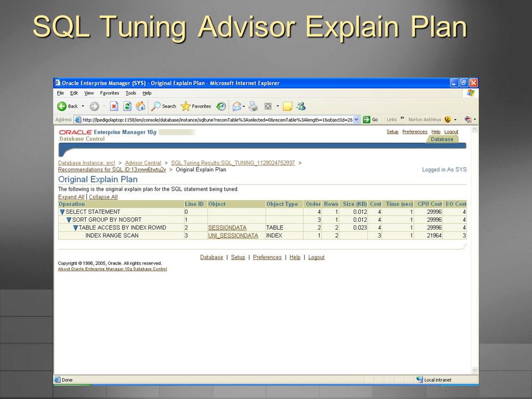Viewport: 532px width, 399px height.
Task: Click the INDEX RANGE SCAN row text
Action: (112, 236)
